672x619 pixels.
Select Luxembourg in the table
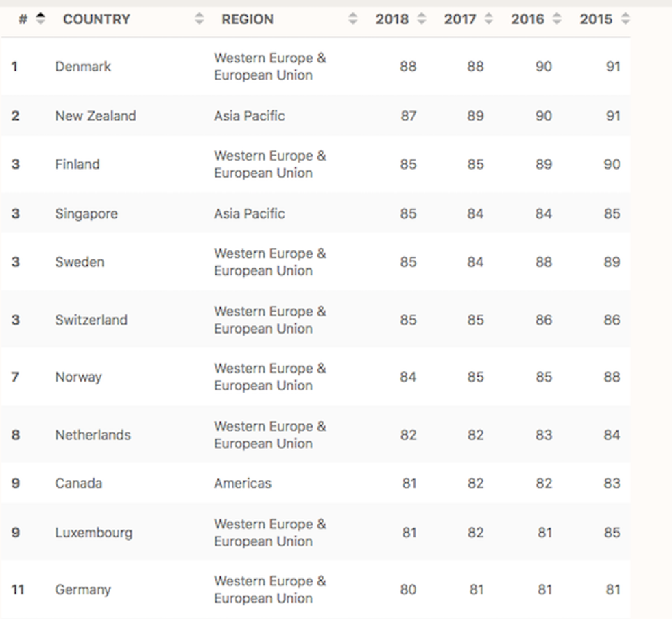pyautogui.click(x=94, y=533)
